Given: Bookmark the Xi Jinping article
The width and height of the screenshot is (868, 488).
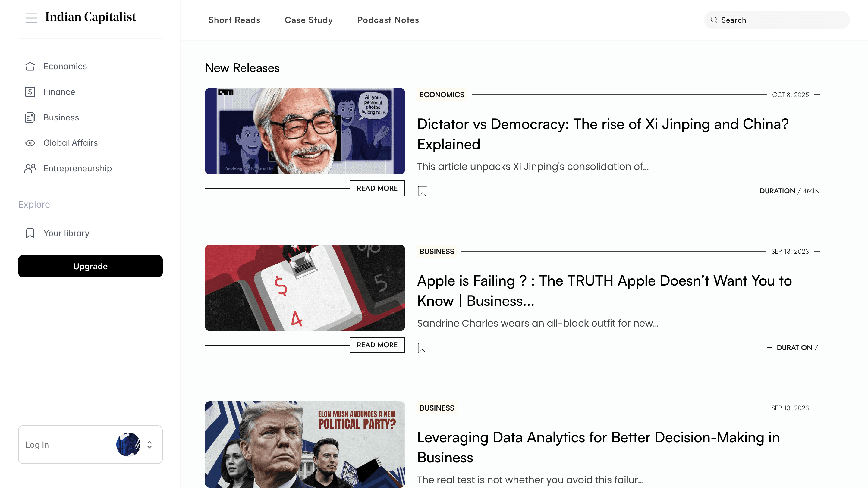Looking at the screenshot, I should pos(422,191).
